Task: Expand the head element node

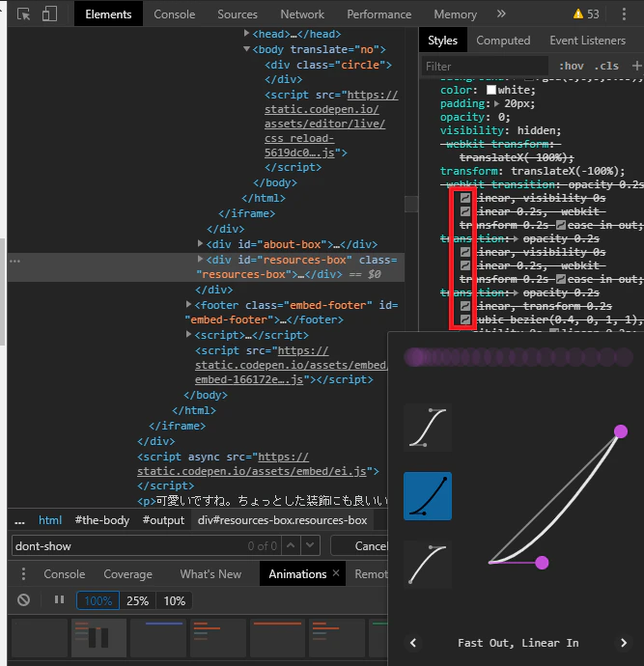Action: (246, 33)
